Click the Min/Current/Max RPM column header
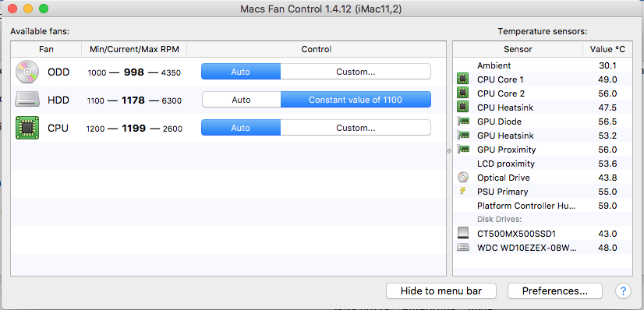644x310 pixels. [134, 49]
